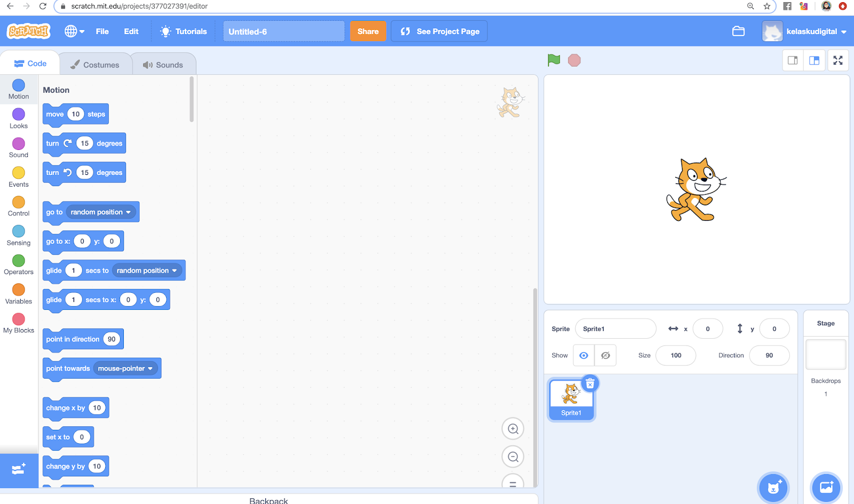Screen dimensions: 854x504
Task: Click the turn counterclockwise 15 degrees block
Action: click(x=84, y=173)
